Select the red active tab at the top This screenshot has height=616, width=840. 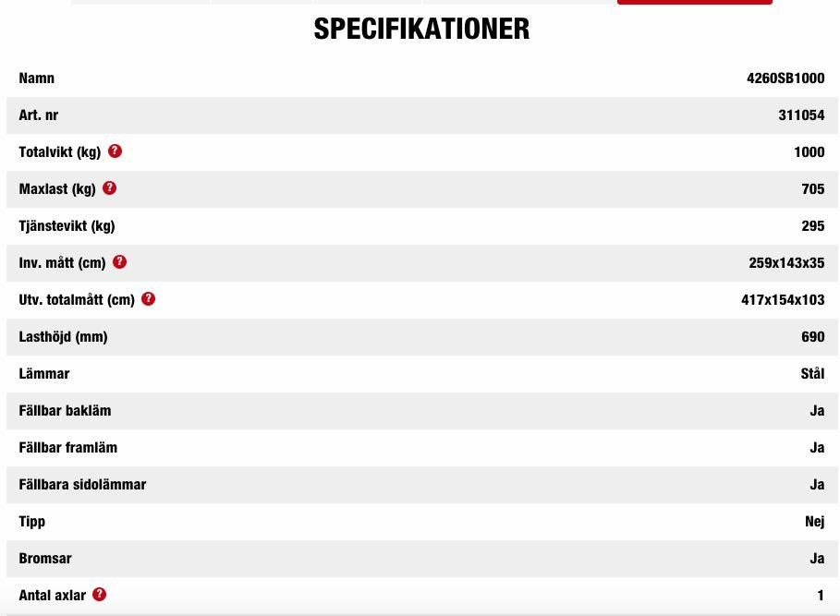[694, 2]
